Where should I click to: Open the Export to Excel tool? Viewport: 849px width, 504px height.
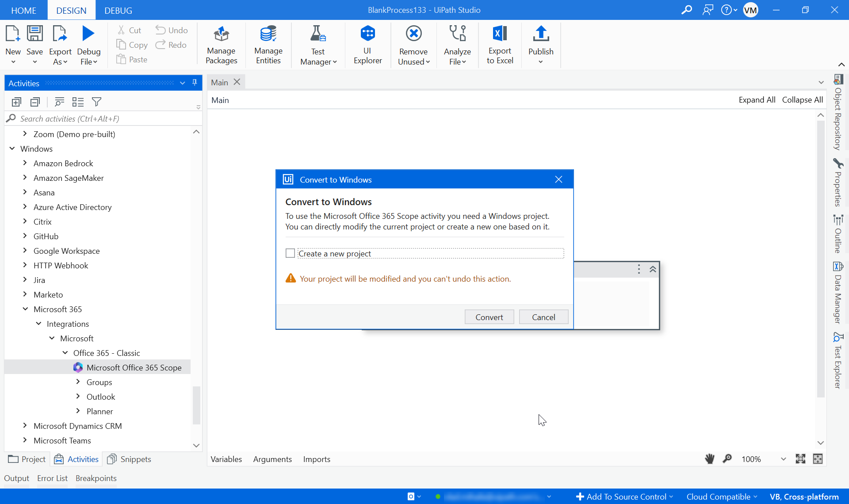click(499, 44)
